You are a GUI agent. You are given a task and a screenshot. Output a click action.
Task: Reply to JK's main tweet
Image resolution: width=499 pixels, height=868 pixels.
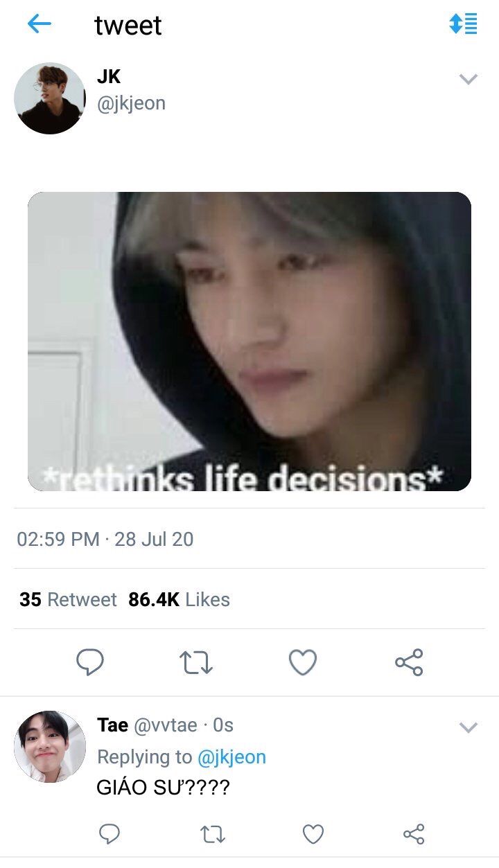[x=90, y=662]
